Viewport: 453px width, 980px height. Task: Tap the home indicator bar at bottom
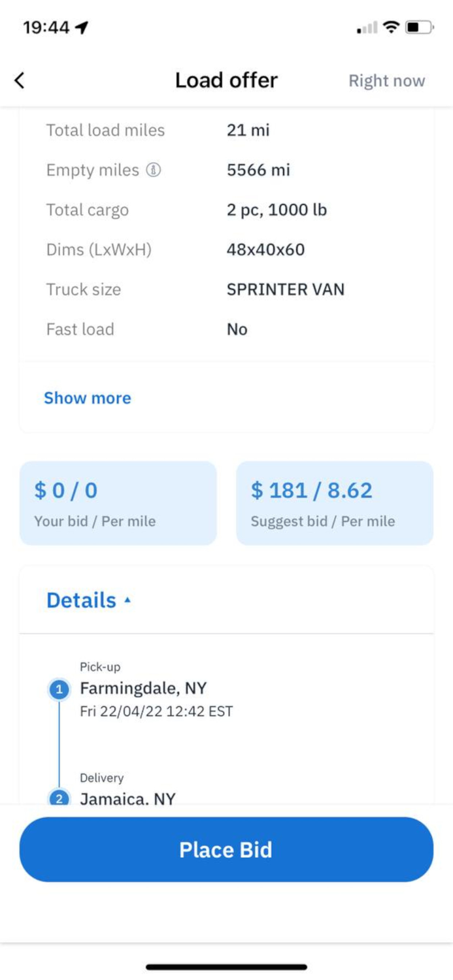[226, 967]
